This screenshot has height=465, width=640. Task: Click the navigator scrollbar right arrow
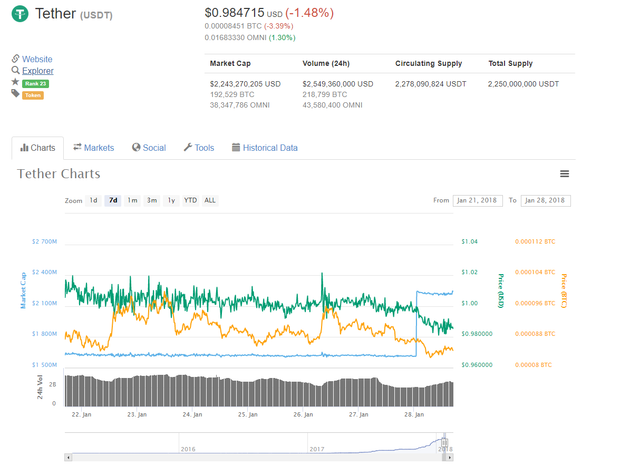point(450,457)
